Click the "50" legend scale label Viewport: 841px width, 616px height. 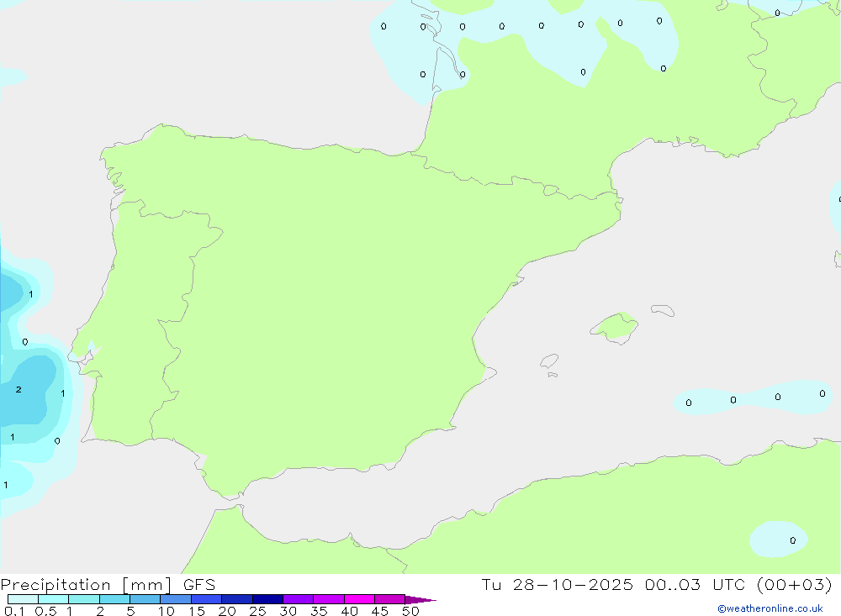(410, 611)
